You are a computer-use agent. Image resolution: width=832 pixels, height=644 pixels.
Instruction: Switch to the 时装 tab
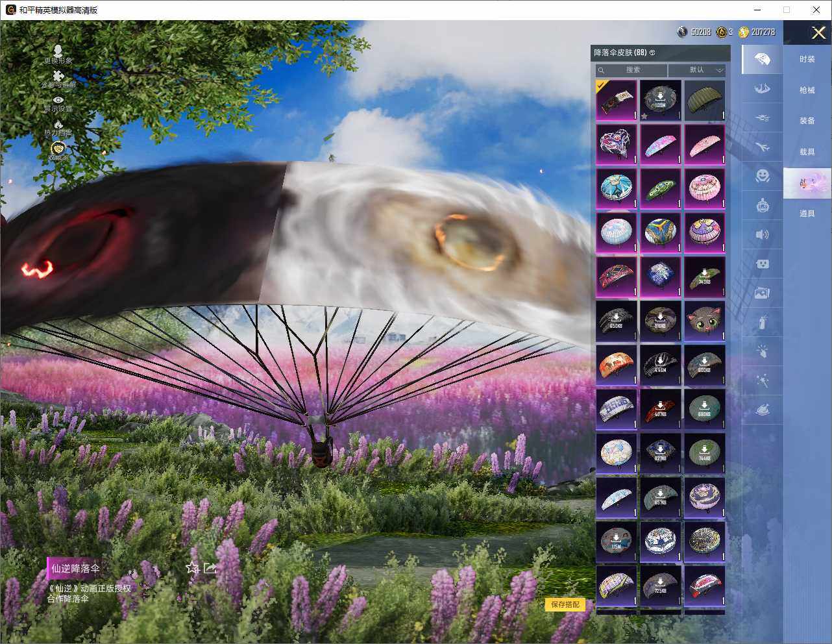(x=807, y=59)
